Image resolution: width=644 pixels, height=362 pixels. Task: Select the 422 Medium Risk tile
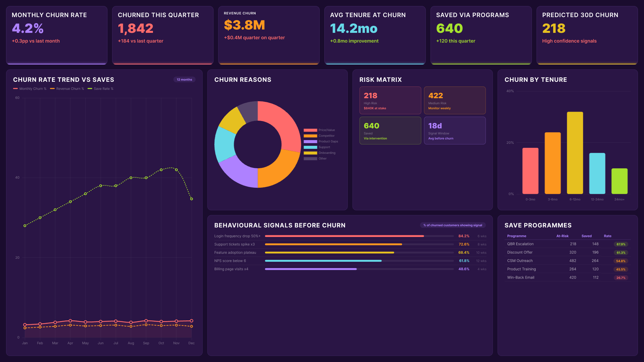tap(455, 101)
